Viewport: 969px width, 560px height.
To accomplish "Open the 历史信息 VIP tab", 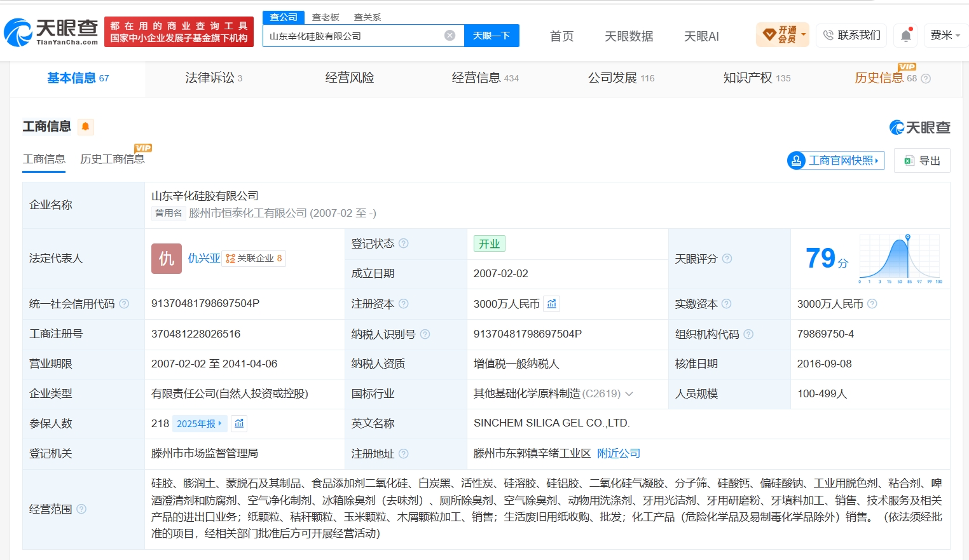I will pyautogui.click(x=886, y=78).
